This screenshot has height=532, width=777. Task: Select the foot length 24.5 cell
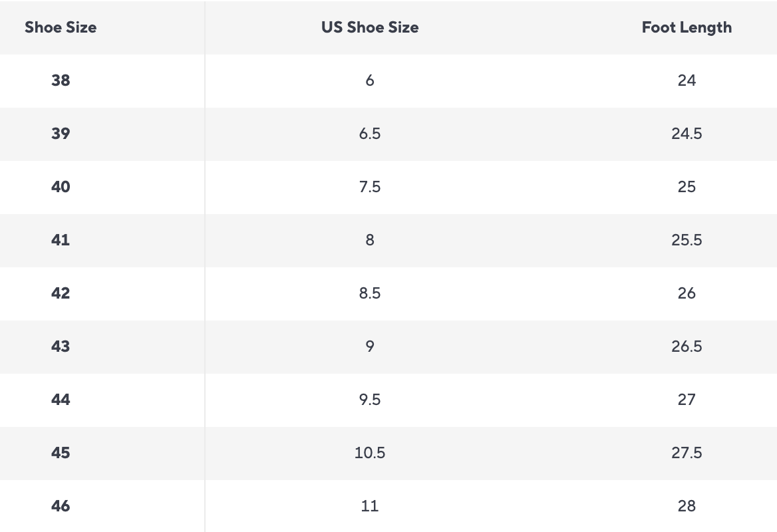tap(687, 134)
